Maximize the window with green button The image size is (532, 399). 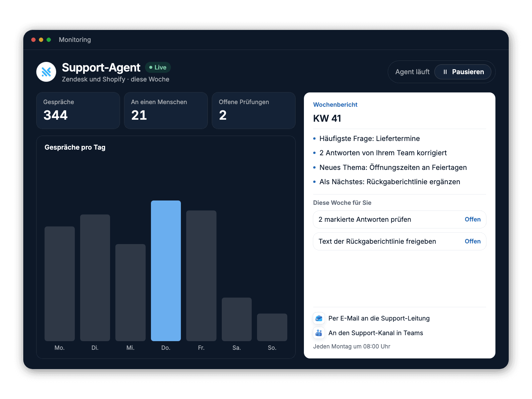point(49,40)
